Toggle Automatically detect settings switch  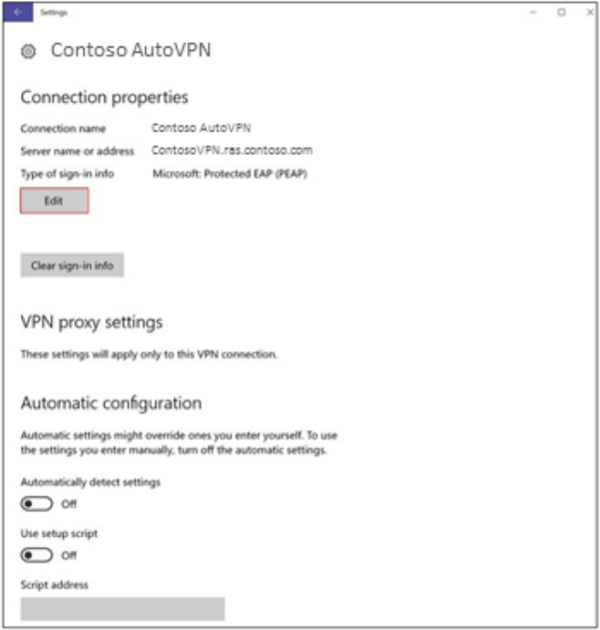point(37,503)
